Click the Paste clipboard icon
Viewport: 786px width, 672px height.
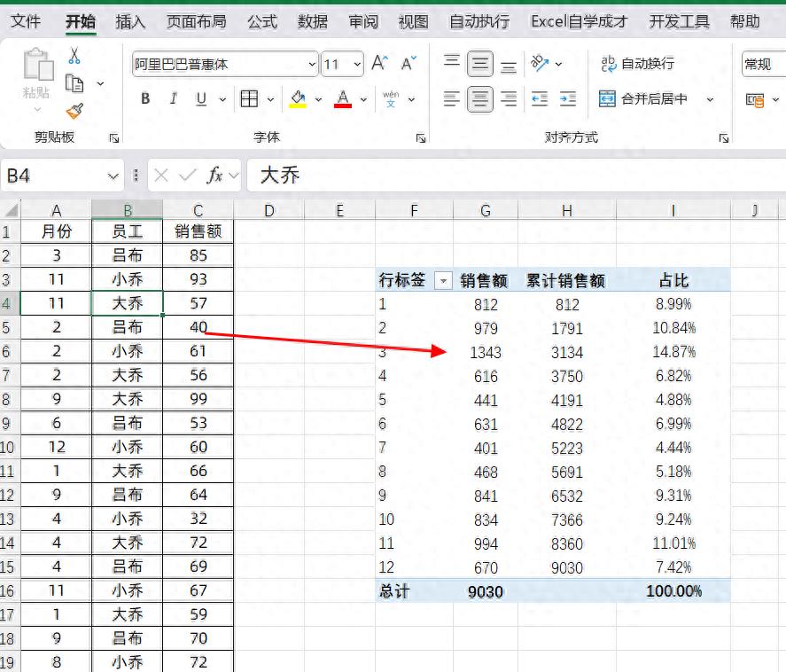coord(38,65)
